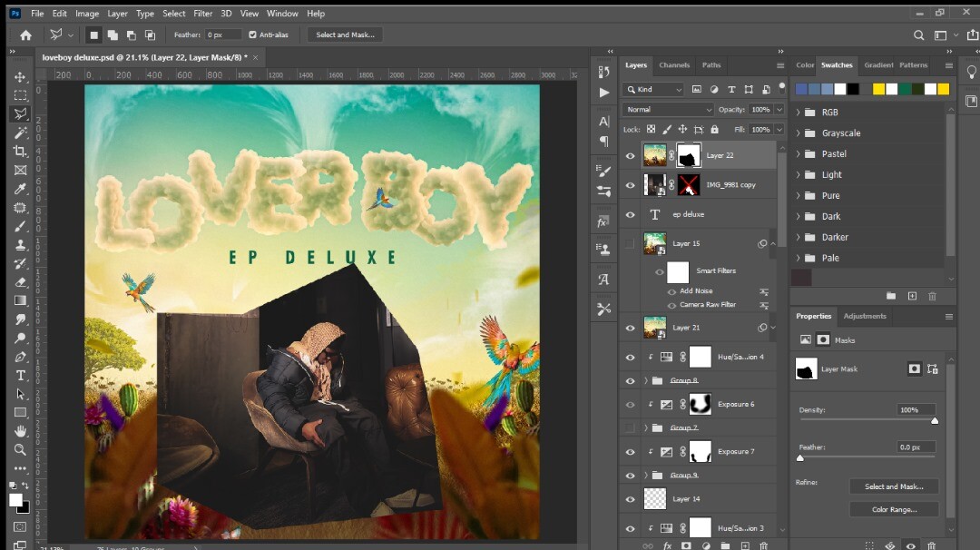Toggle Add Noise filter visibility
This screenshot has width=980, height=550.
tap(671, 292)
